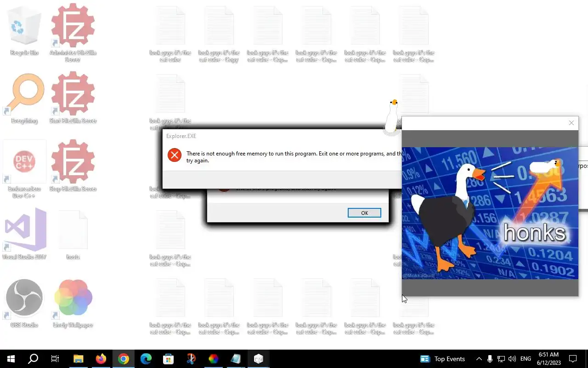
Task: Launch Microsoft Edge from the taskbar
Action: coord(146,359)
